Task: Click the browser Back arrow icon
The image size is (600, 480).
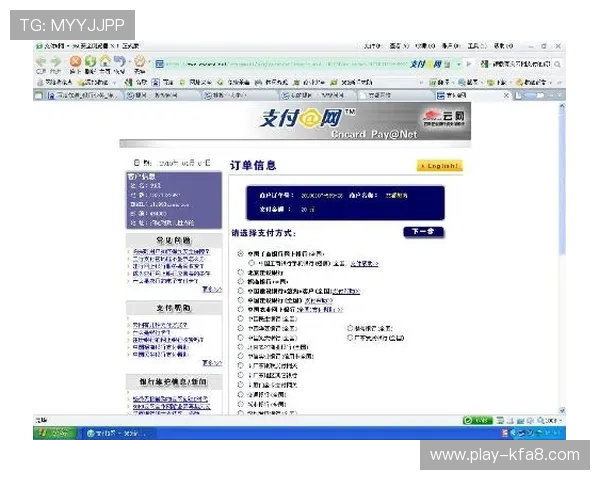Action: 41,61
